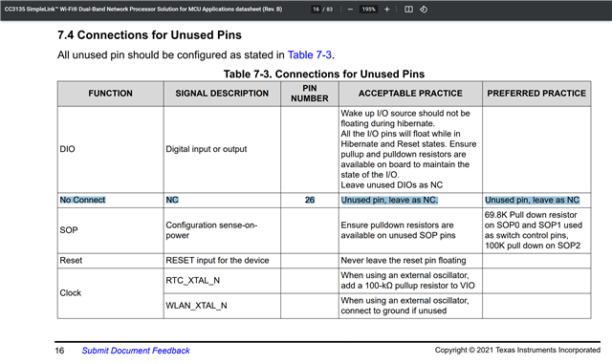The height and width of the screenshot is (364, 612).
Task: Click the PREFERRED PRACTICE column header
Action: pyautogui.click(x=536, y=94)
